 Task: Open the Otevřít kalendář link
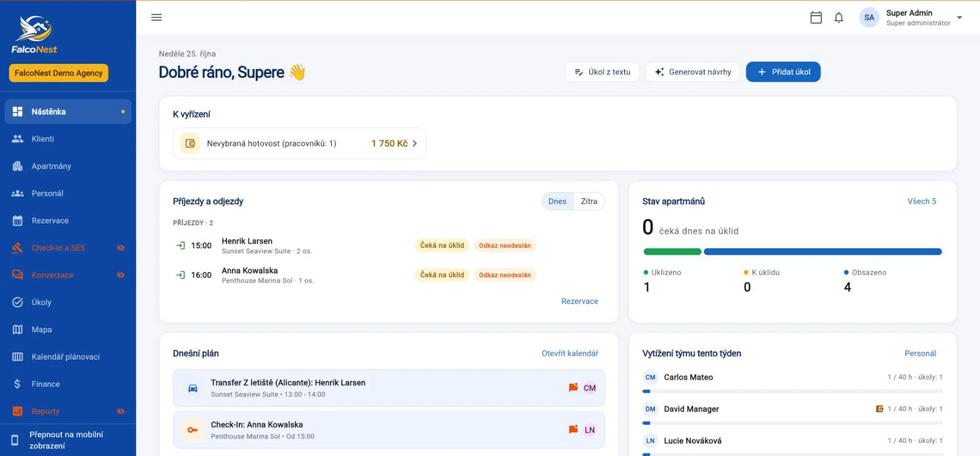570,353
